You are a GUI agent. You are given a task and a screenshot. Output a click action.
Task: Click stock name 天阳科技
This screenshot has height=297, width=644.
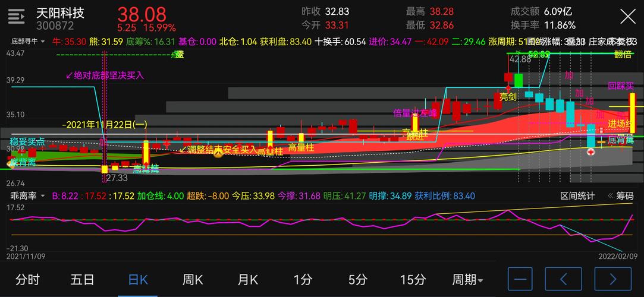[x=60, y=12]
